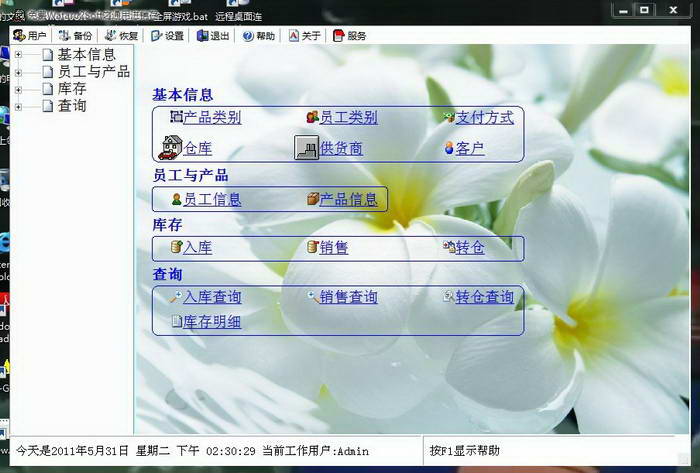This screenshot has width=700, height=473.
Task: Open the 入库查询 link
Action: 212,297
